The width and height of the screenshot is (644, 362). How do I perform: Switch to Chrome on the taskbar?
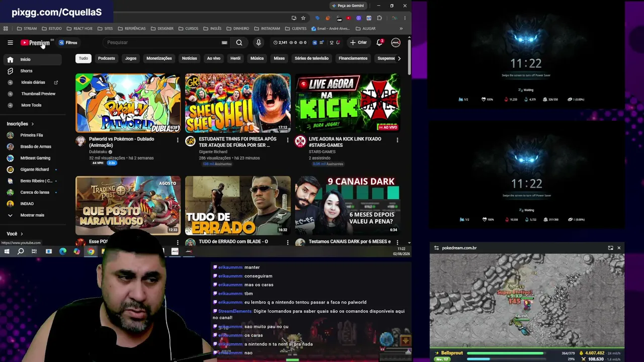tap(91, 251)
